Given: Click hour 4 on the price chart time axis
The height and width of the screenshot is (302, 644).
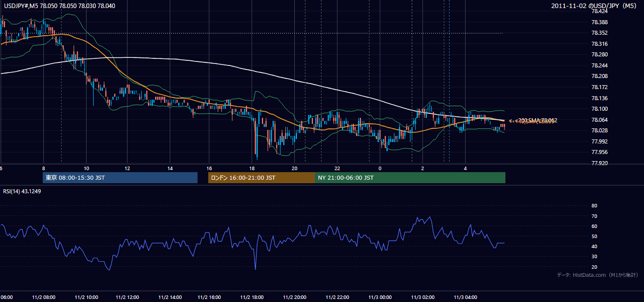Looking at the screenshot, I should (466, 168).
